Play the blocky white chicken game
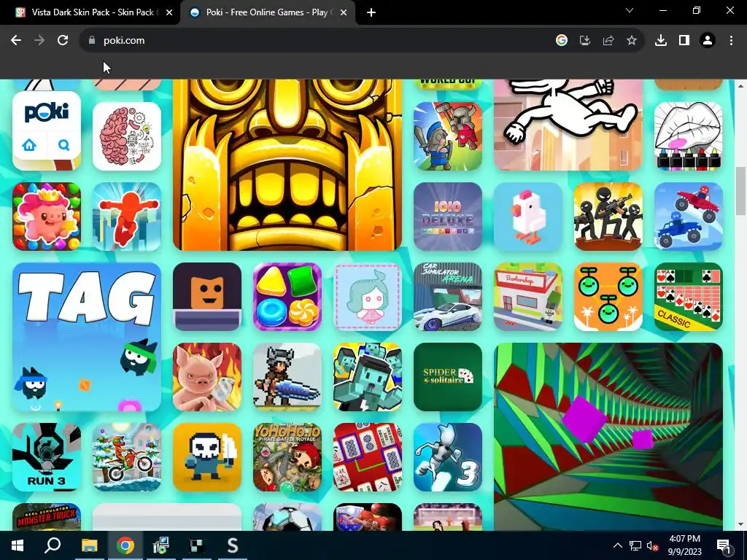 pyautogui.click(x=528, y=217)
